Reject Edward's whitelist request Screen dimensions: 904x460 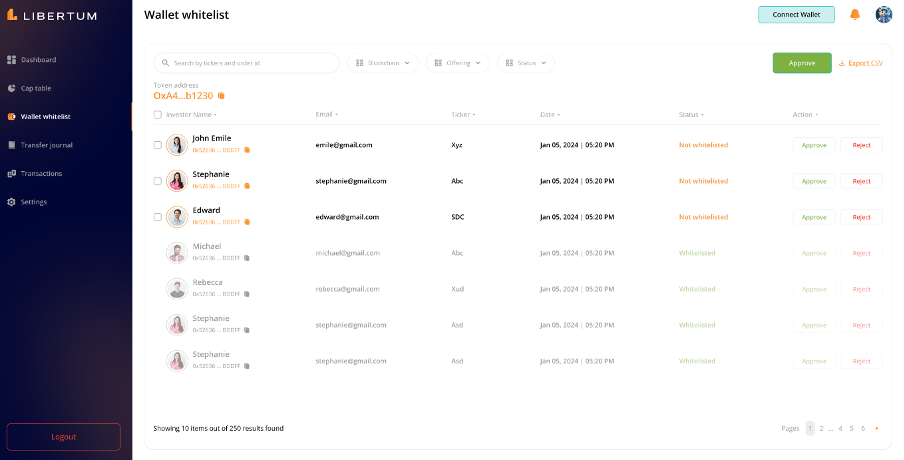[x=861, y=217]
